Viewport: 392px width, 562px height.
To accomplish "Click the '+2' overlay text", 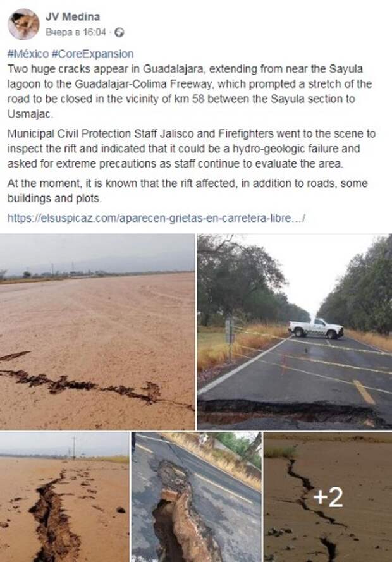I will (x=328, y=497).
